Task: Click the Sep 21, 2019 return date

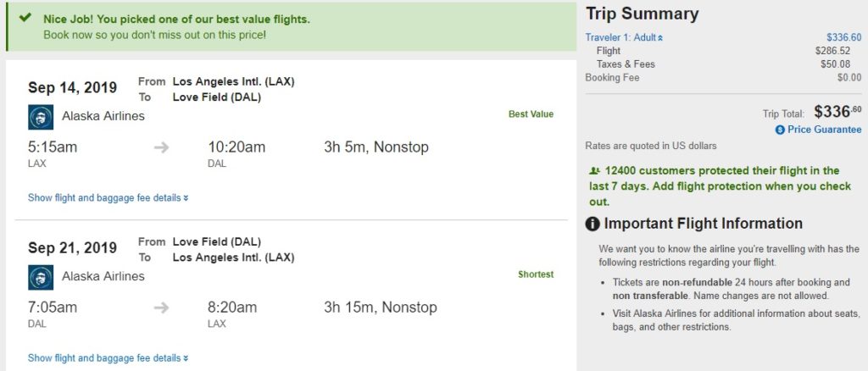Action: click(x=72, y=248)
